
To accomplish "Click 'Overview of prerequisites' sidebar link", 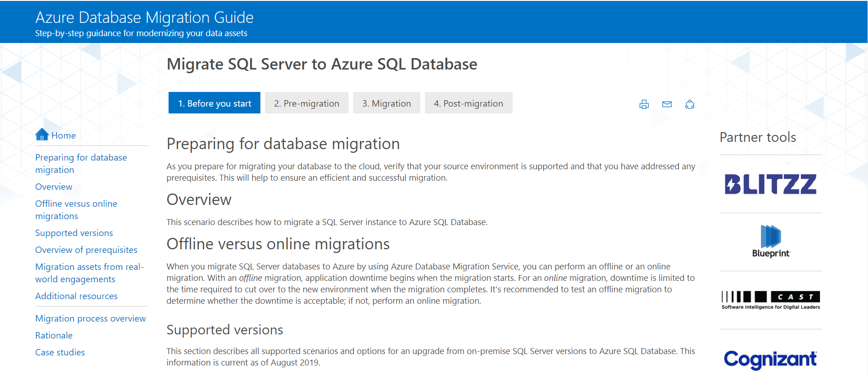I will coord(86,250).
